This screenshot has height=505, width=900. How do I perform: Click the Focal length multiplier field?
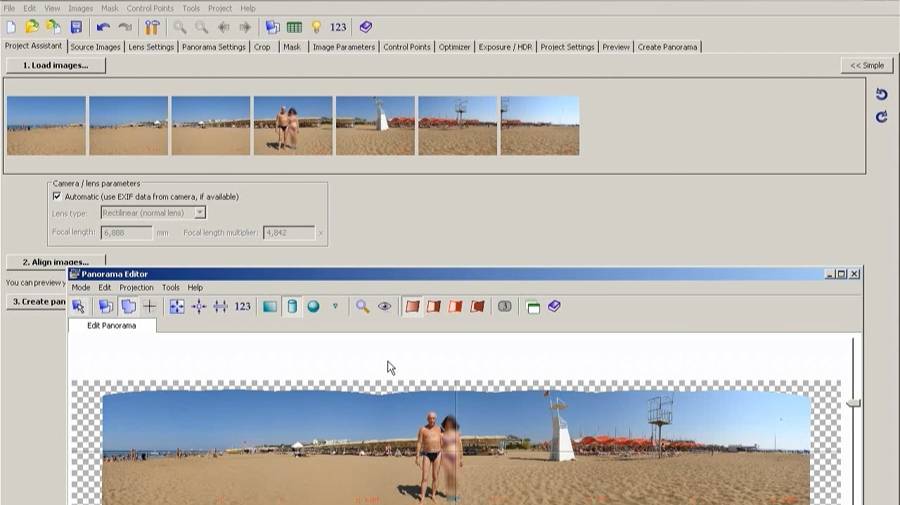(x=289, y=232)
